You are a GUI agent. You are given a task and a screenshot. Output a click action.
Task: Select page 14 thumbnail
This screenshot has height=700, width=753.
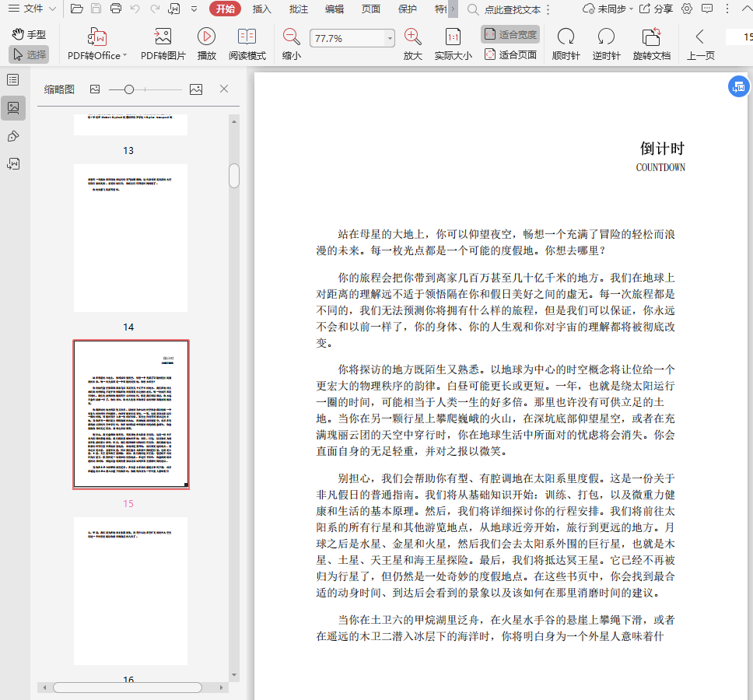tap(131, 238)
